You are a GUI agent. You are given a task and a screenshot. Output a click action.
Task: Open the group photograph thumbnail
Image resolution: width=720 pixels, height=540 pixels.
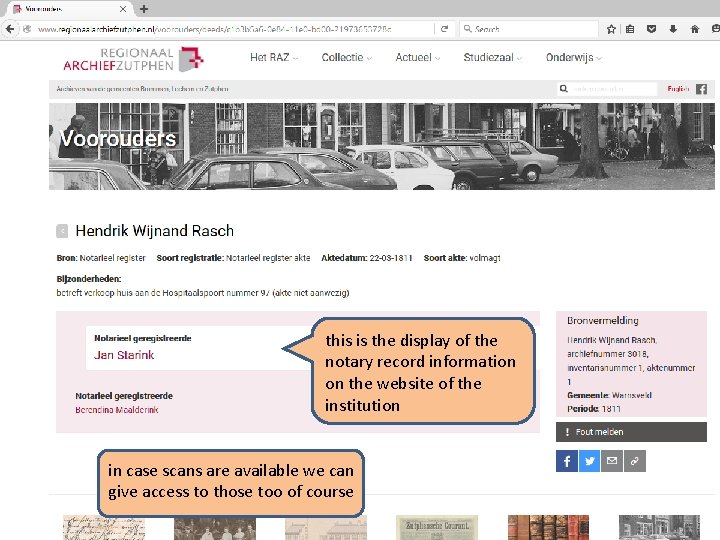click(x=215, y=527)
